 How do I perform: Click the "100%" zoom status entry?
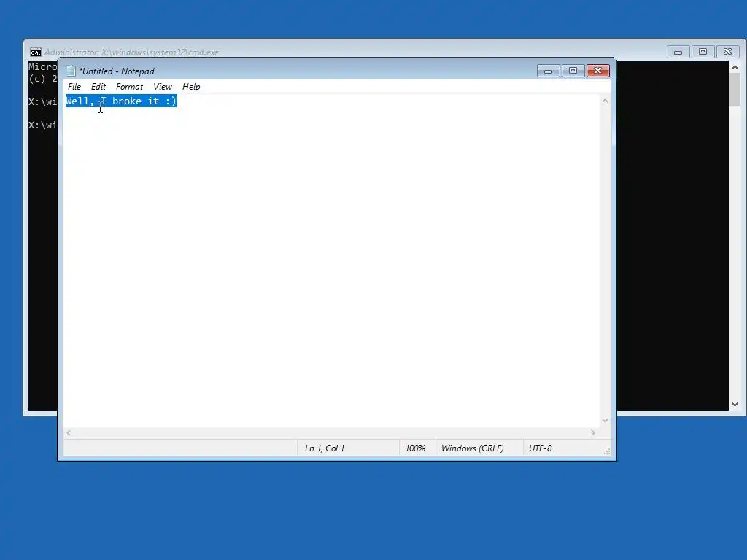click(415, 448)
